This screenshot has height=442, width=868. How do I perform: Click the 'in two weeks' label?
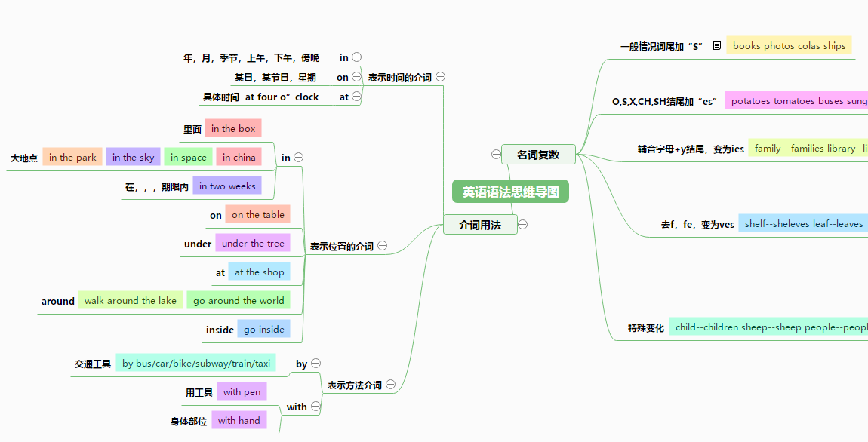pos(227,186)
